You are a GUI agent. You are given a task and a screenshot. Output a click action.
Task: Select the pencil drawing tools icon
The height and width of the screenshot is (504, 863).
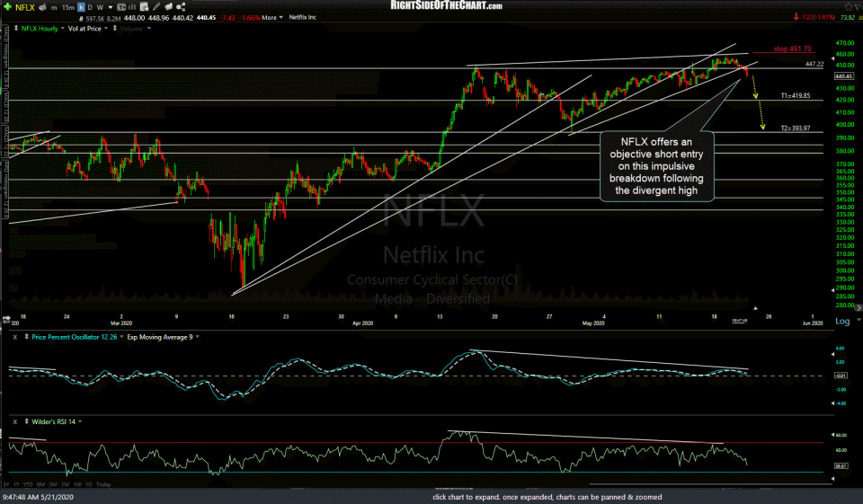pyautogui.click(x=156, y=7)
